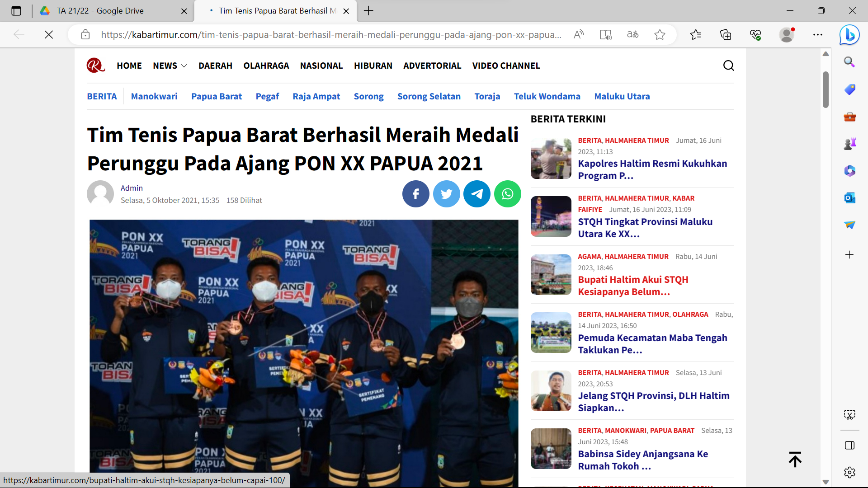View site information lock icon
Viewport: 868px width, 488px height.
85,34
